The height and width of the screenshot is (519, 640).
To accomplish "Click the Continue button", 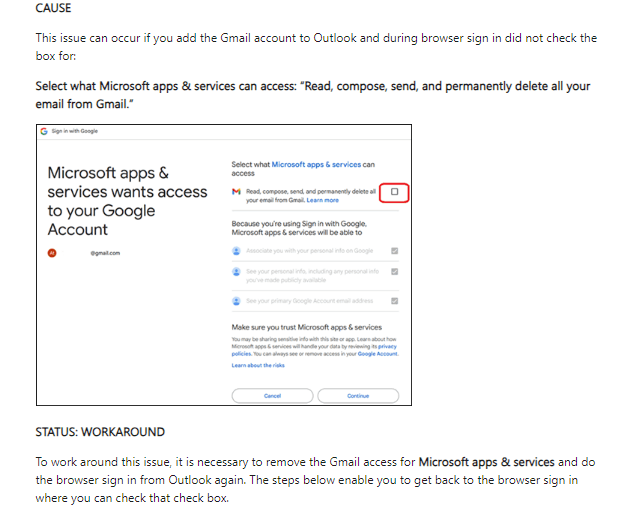I will (x=358, y=396).
